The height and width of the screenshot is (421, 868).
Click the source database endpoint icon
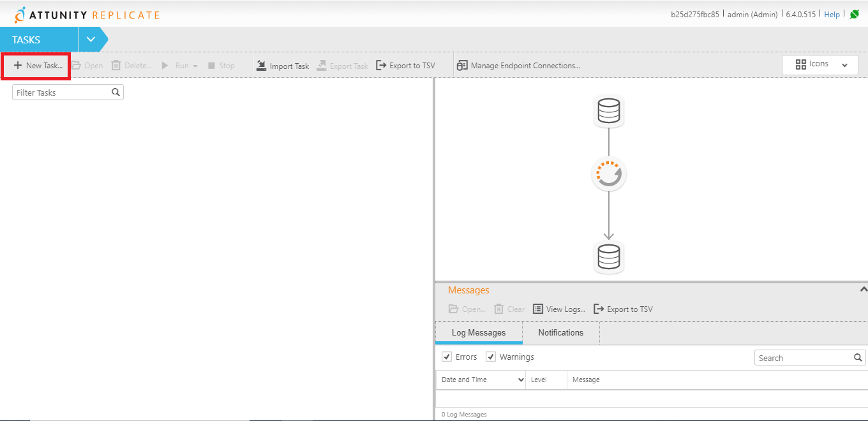point(609,110)
